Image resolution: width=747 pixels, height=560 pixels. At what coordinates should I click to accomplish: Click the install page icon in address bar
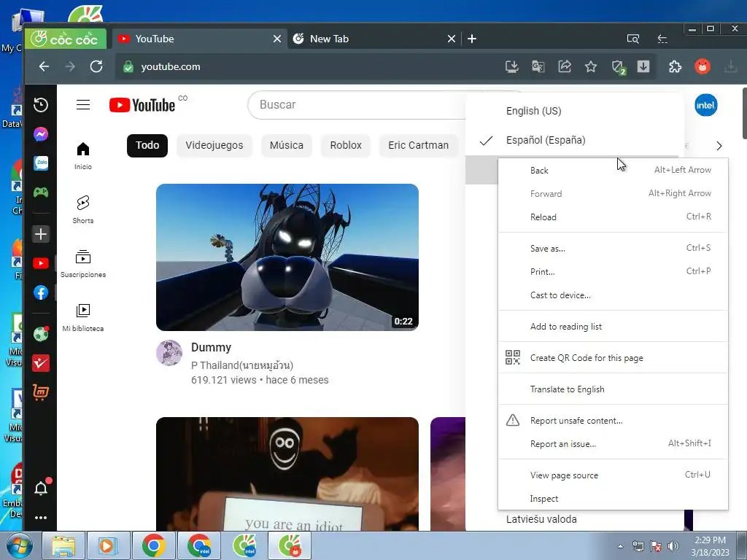(x=511, y=66)
